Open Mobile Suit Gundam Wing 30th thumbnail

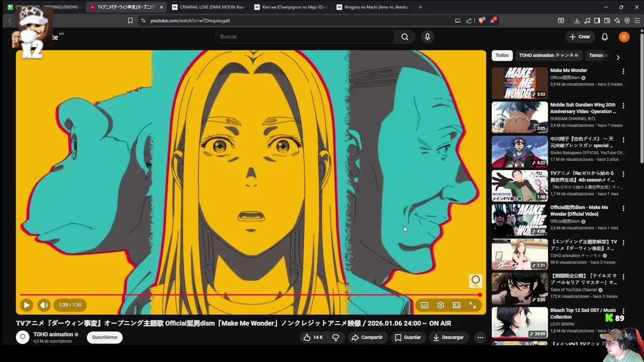(x=520, y=117)
